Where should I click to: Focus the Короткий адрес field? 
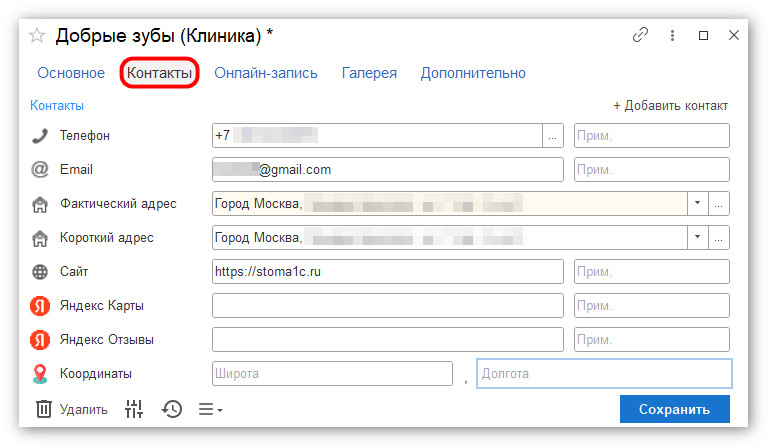tap(449, 237)
